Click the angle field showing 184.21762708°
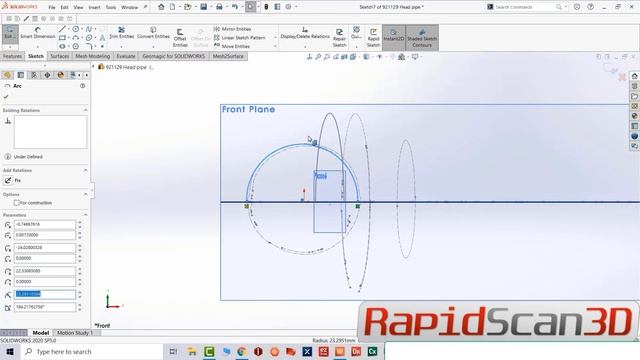This screenshot has height=360, width=640. point(45,307)
